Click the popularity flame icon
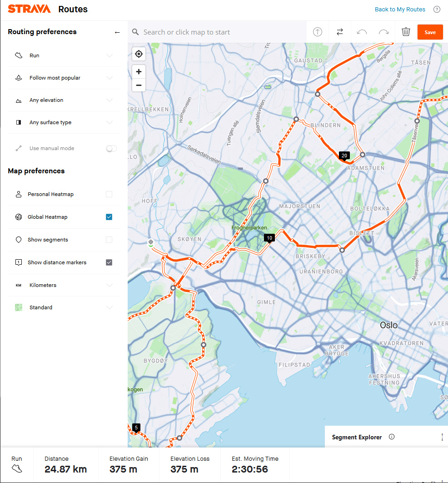Viewport: 448px width, 483px height. coord(19,78)
